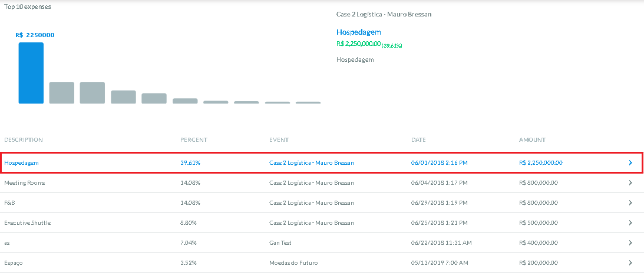644x276 pixels.
Task: Click 06/29/2018 1:19 PM date cell
Action: point(439,202)
